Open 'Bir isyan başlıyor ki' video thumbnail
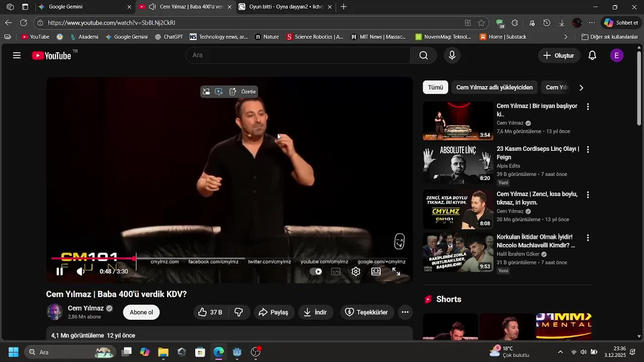Image resolution: width=644 pixels, height=362 pixels. click(458, 121)
